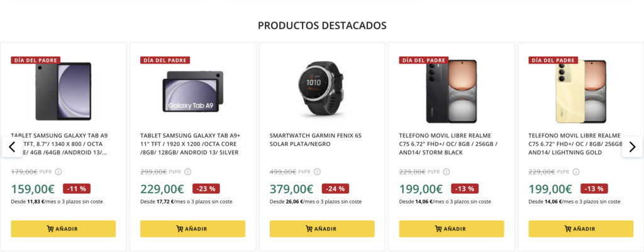This screenshot has width=644, height=252.
Task: Click PVPR info icon for Garmin Fenix 6S
Action: pos(317,171)
